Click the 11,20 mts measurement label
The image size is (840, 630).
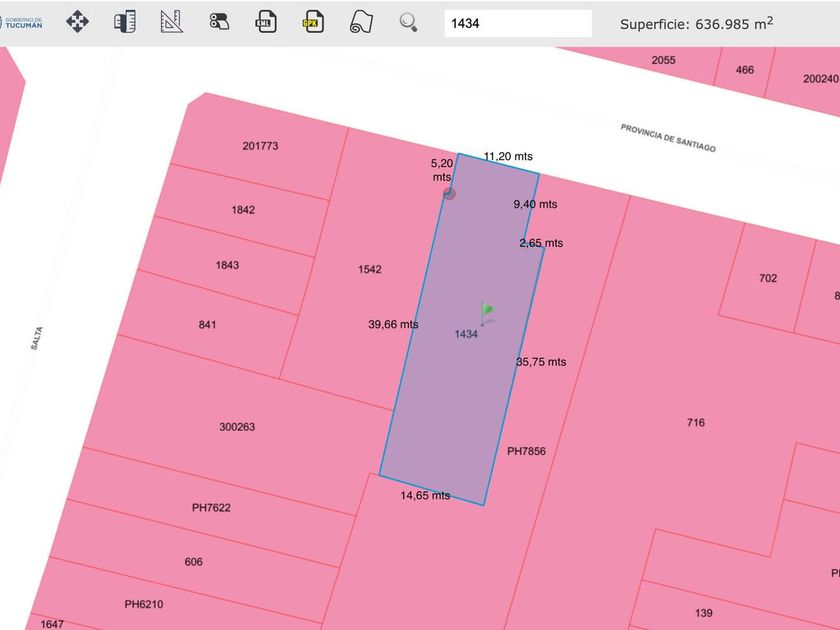508,156
